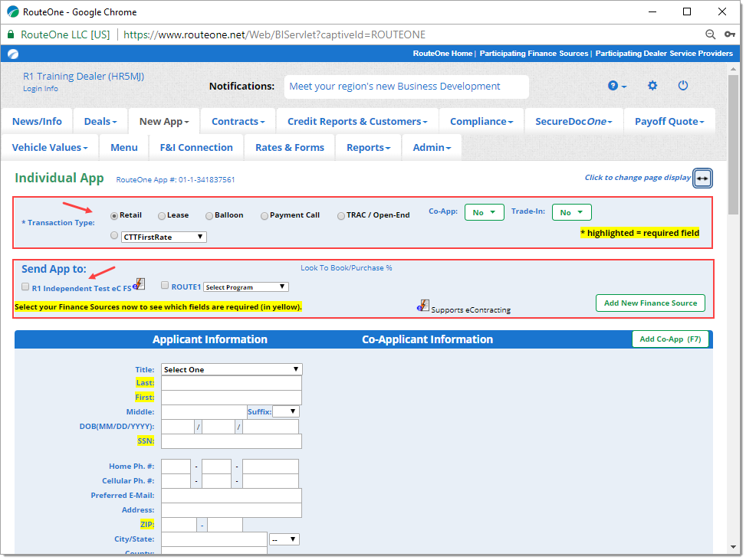
Task: Open the Title Select One dropdown
Action: click(232, 369)
